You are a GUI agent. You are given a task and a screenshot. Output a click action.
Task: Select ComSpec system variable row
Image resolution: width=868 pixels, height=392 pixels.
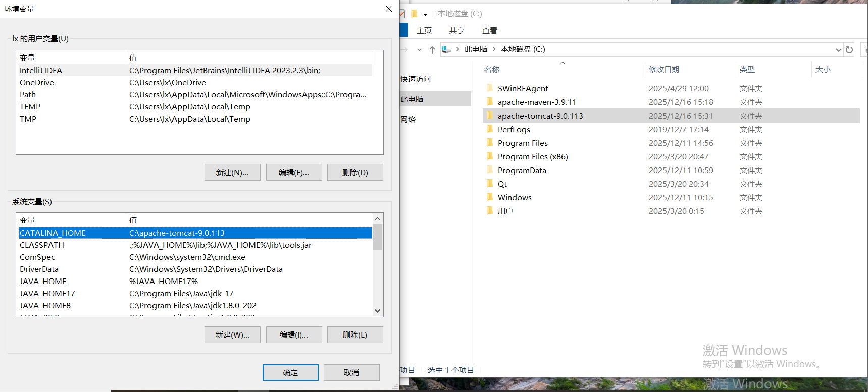pos(195,257)
